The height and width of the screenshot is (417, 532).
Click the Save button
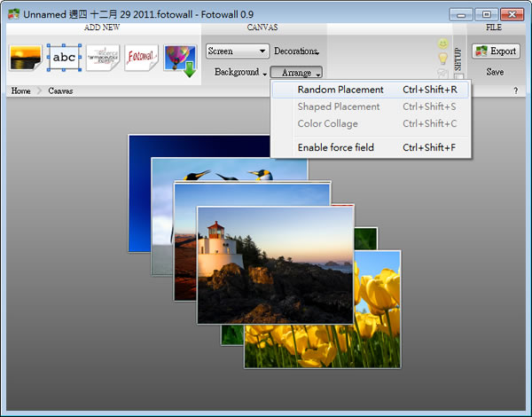pyautogui.click(x=495, y=72)
